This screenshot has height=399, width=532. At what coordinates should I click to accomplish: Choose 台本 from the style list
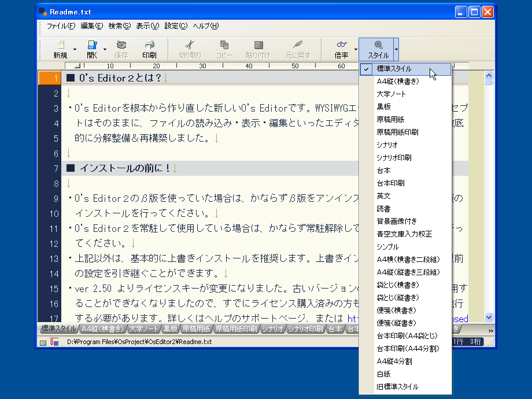pos(405,171)
